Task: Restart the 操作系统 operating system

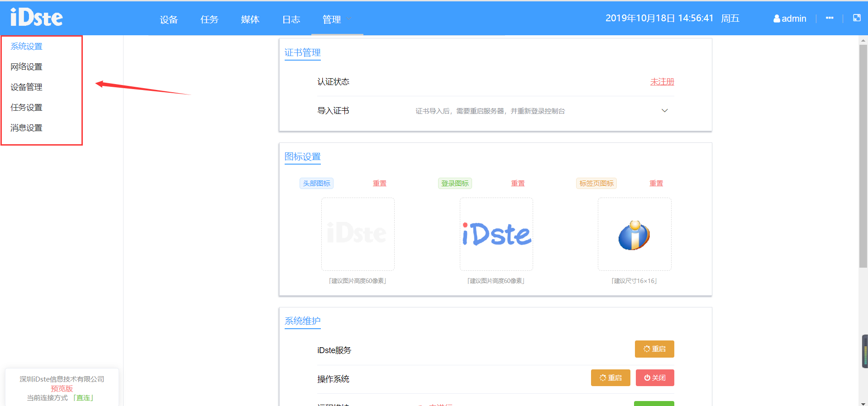Action: point(610,378)
